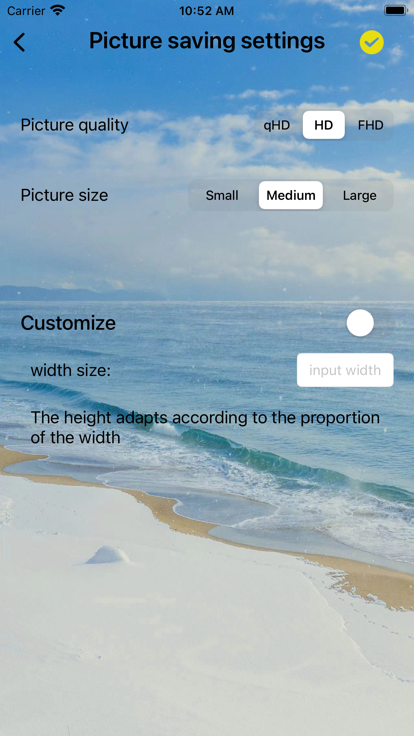Tap the Carrier text in status bar
This screenshot has width=414, height=736.
[26, 11]
